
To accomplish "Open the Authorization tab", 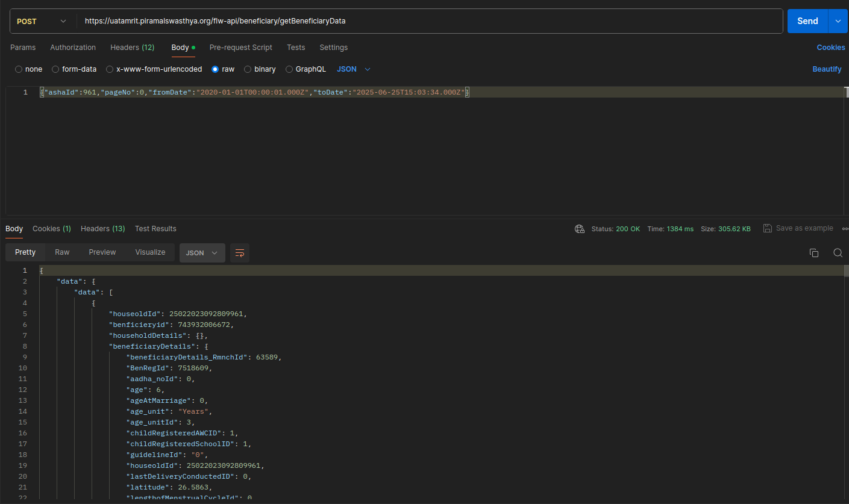I will tap(73, 48).
